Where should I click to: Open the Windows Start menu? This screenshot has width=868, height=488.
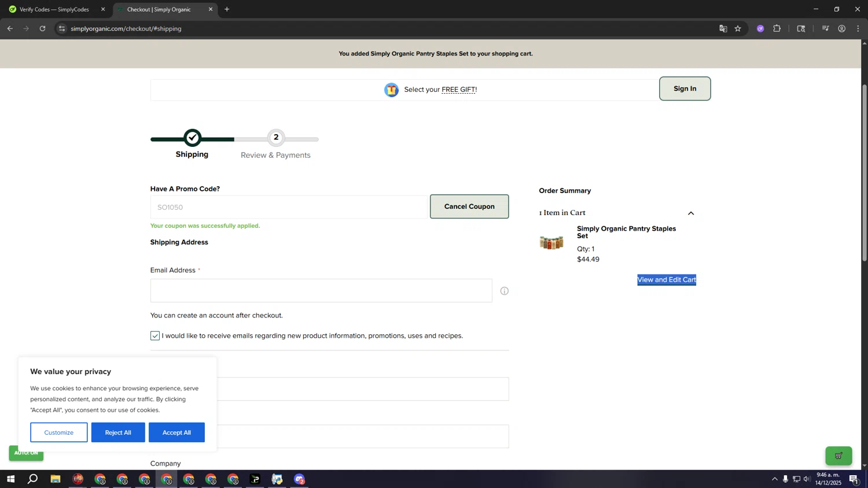(10, 479)
